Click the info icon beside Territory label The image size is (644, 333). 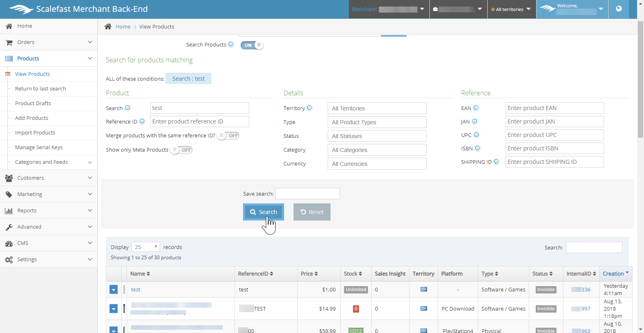click(309, 108)
